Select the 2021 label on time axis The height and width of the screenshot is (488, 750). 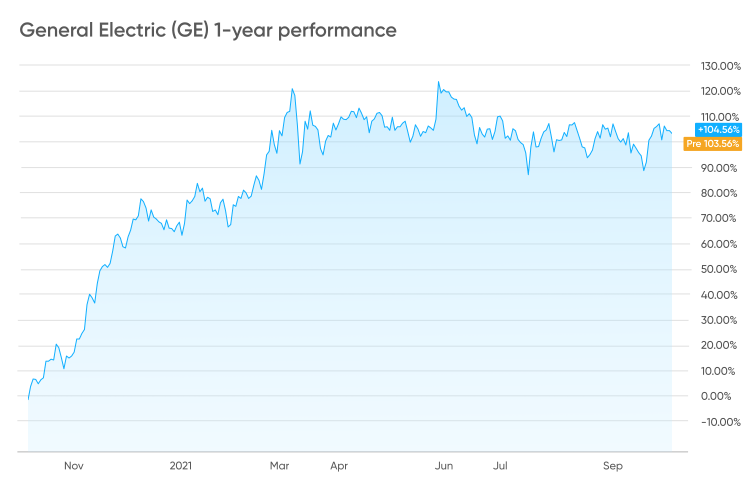(180, 466)
